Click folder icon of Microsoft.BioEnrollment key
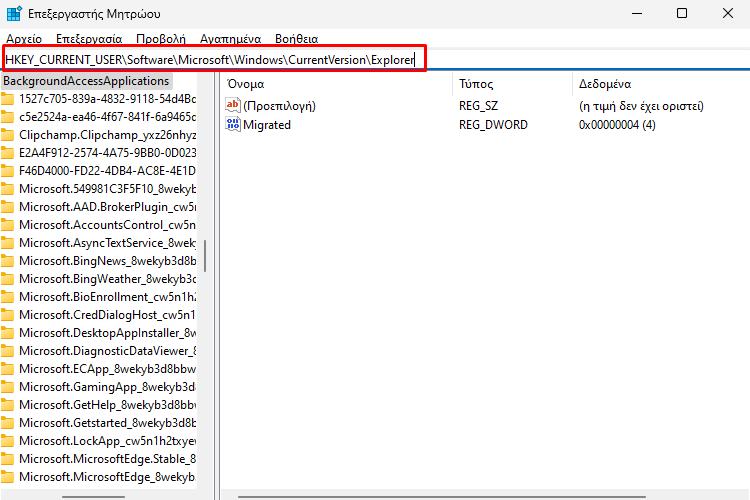The height and width of the screenshot is (500, 750). (7, 297)
